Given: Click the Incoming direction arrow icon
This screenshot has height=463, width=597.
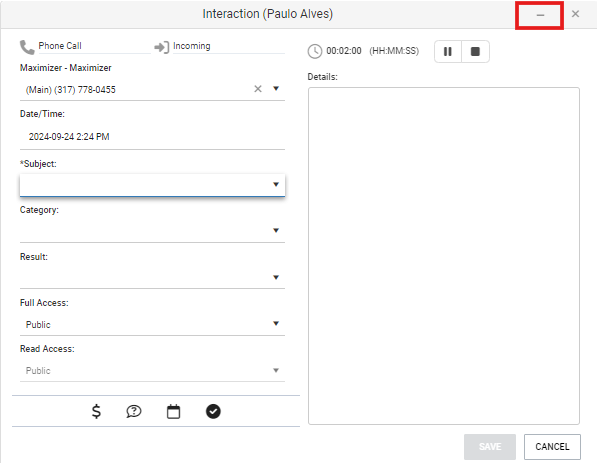Looking at the screenshot, I should (162, 47).
